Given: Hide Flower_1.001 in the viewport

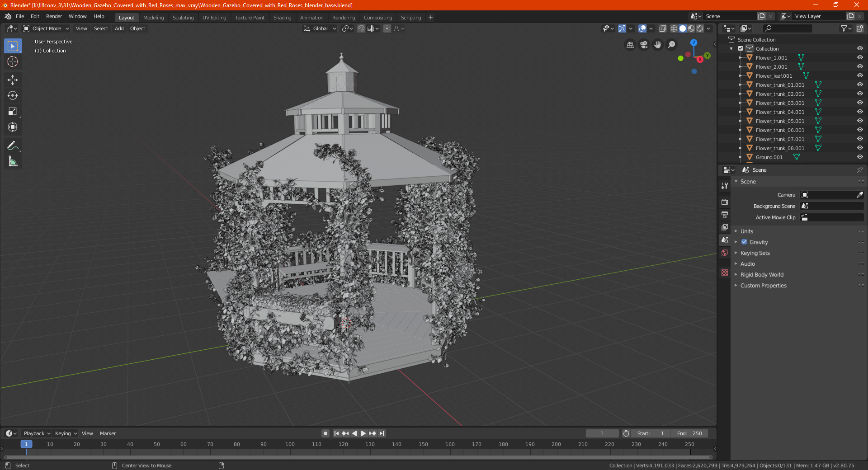Looking at the screenshot, I should coord(860,58).
